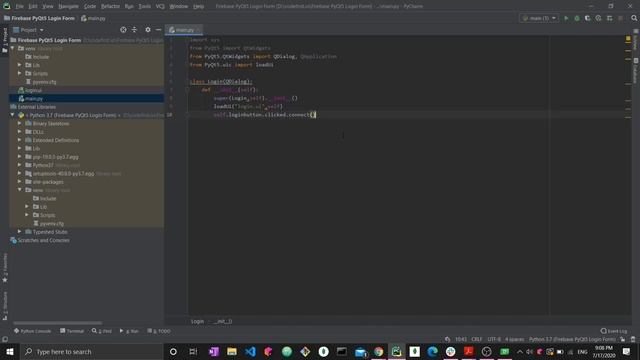Image resolution: width=640 pixels, height=360 pixels.
Task: Expand the Lib folder under top venv
Action: pos(20,65)
